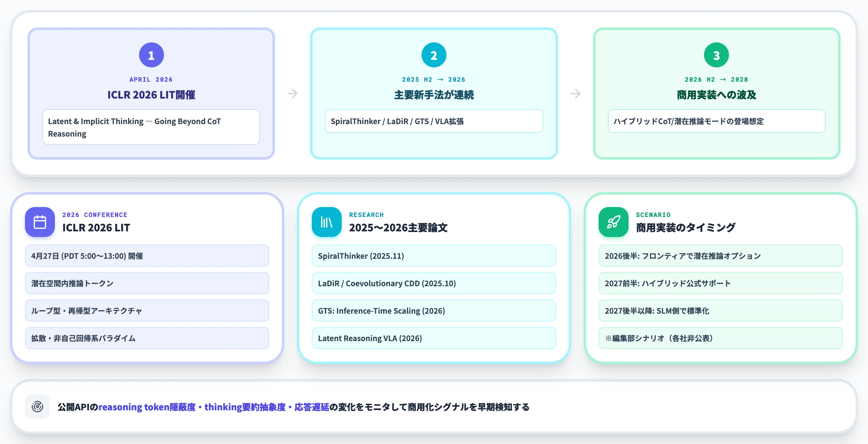The height and width of the screenshot is (444, 868).
Task: Select the 2027後半以降: SLM側で標準化 row
Action: click(x=721, y=311)
